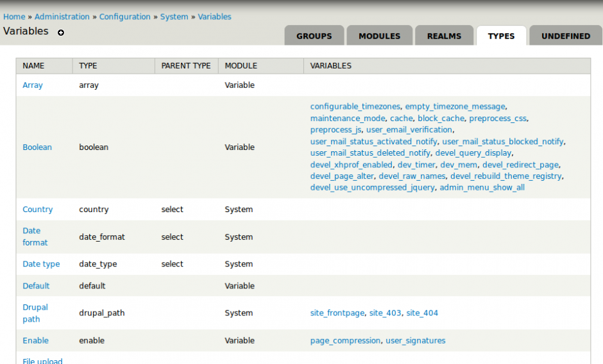Open the Array type link
This screenshot has width=603, height=364.
(33, 85)
